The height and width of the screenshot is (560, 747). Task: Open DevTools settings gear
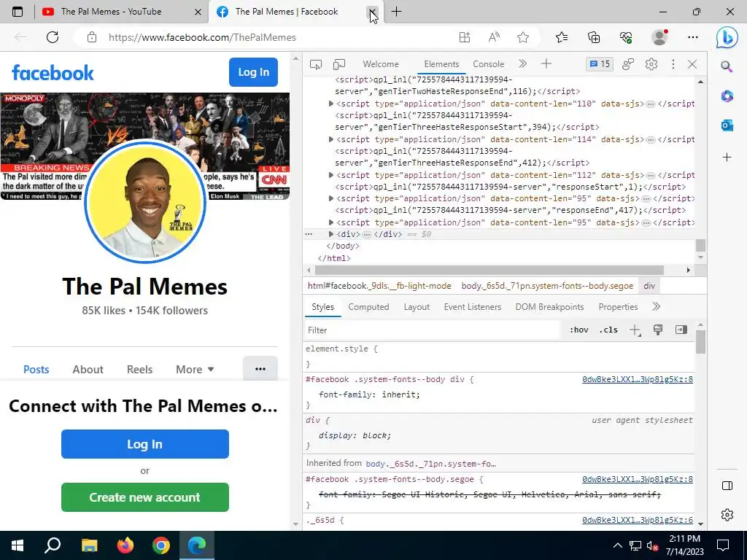click(x=651, y=64)
